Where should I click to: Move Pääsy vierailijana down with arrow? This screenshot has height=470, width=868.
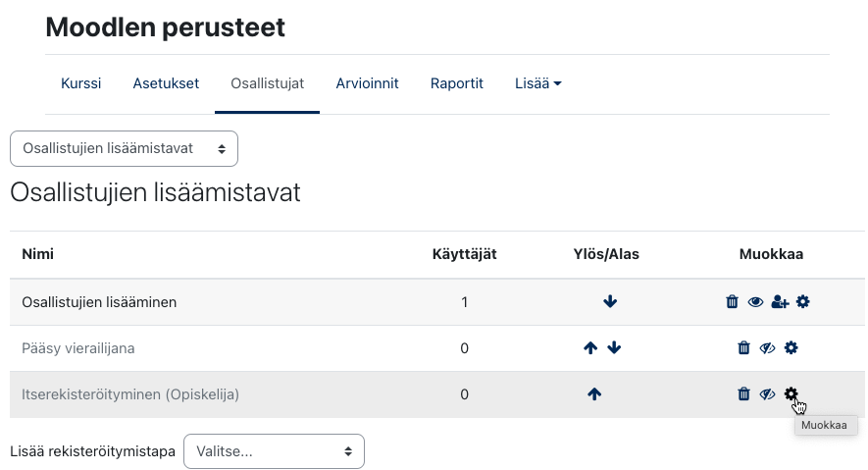[614, 347]
